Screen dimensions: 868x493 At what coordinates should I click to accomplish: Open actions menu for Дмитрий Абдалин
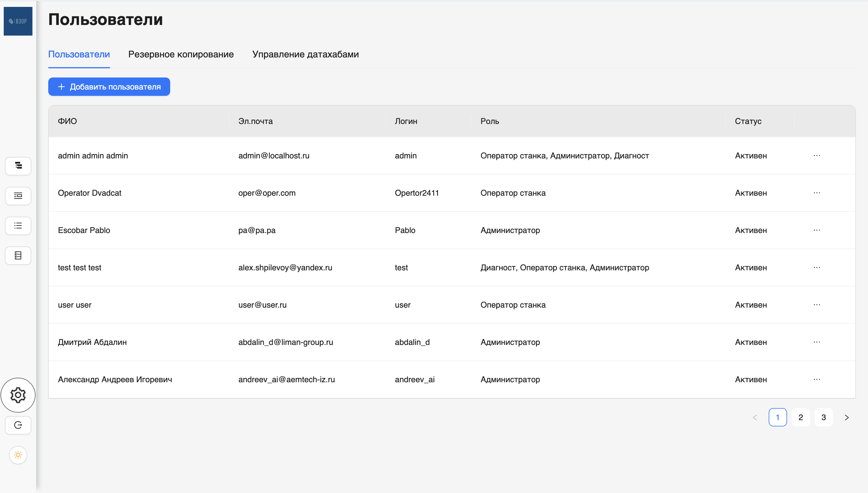point(817,342)
